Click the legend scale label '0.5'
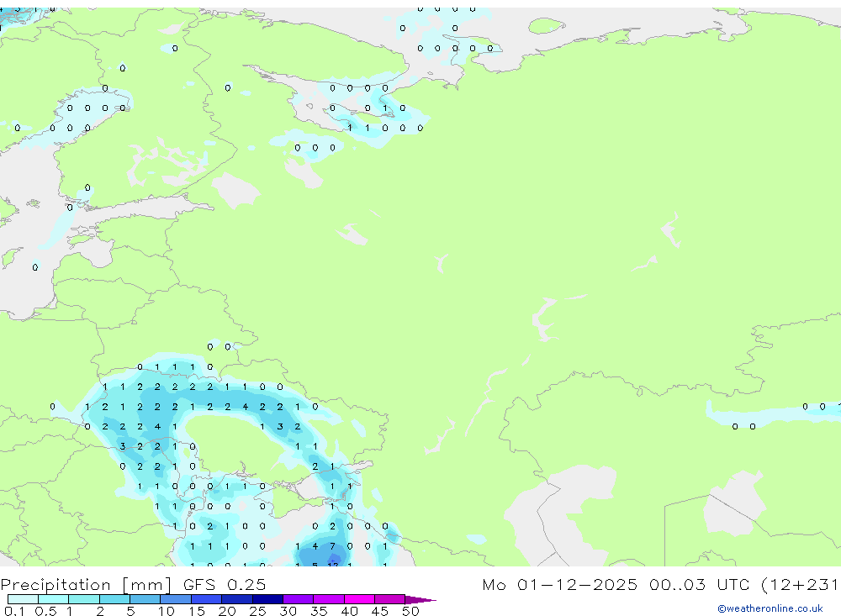 coord(45,611)
